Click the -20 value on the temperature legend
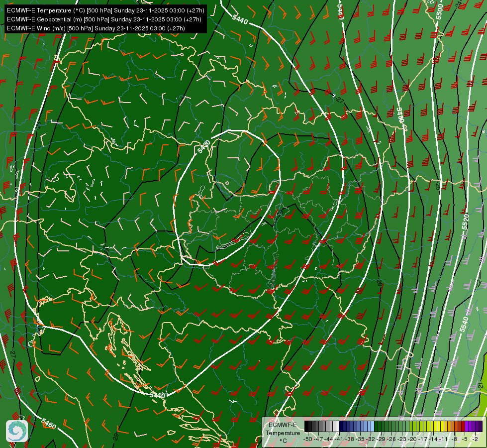The image size is (487, 448). pos(412,439)
